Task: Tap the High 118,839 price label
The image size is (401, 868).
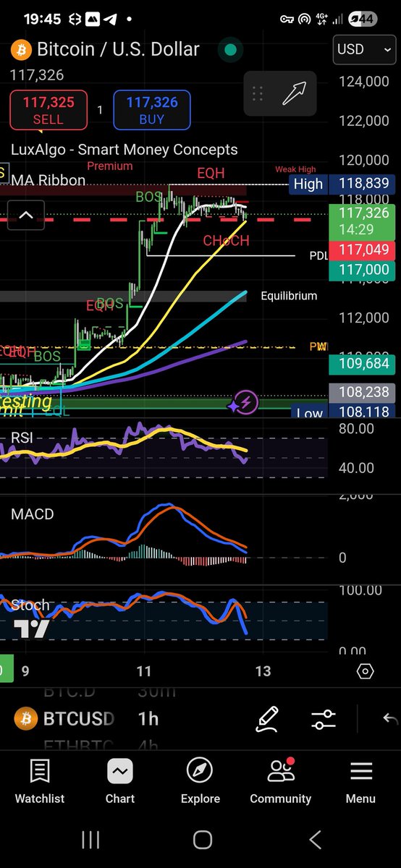Action: click(x=342, y=184)
